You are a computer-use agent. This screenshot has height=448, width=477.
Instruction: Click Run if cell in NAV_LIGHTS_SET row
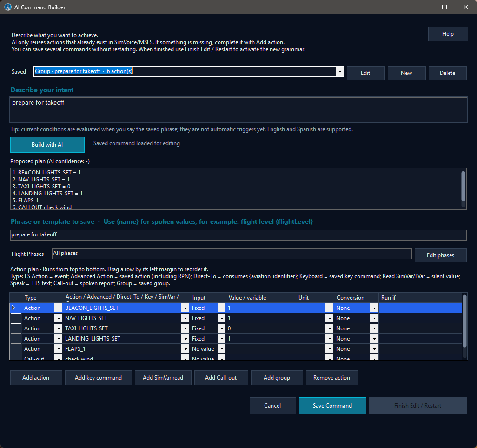(420, 318)
